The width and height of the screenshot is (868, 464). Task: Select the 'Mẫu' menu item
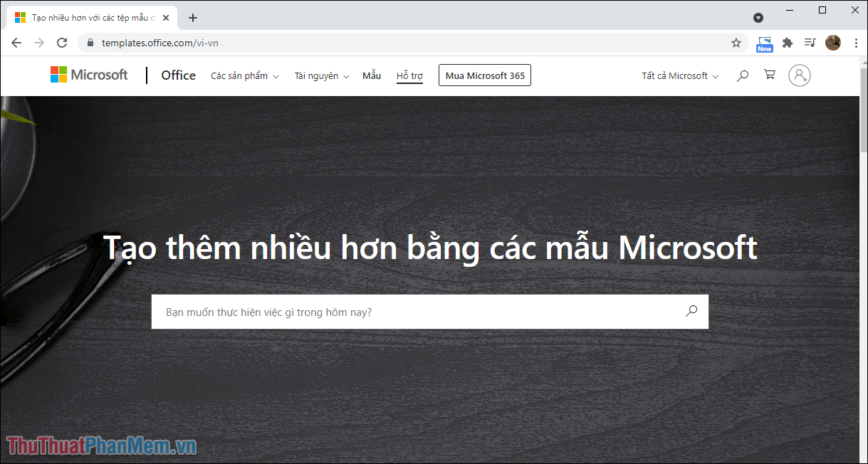pyautogui.click(x=371, y=75)
